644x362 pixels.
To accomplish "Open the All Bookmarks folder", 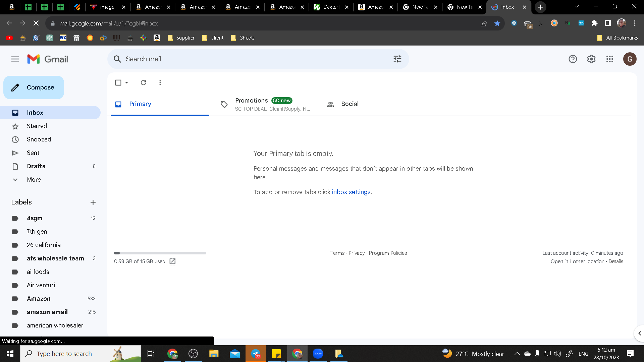I will tap(617, 38).
